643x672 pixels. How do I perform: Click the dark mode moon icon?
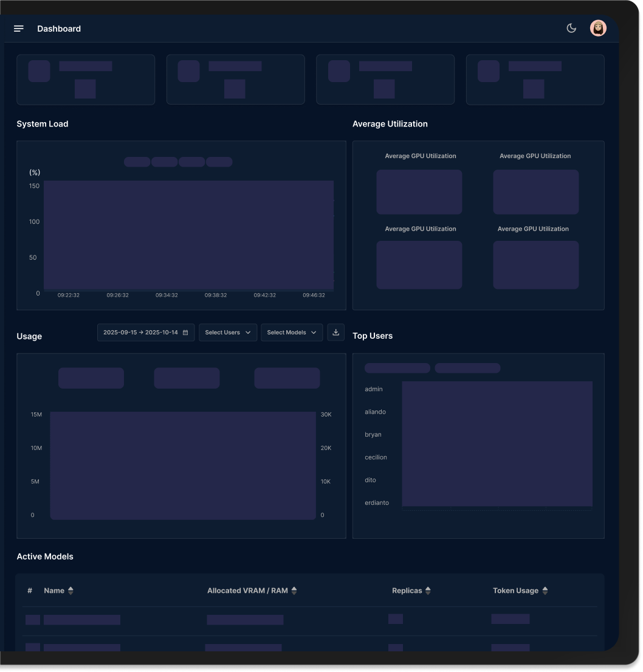[570, 27]
